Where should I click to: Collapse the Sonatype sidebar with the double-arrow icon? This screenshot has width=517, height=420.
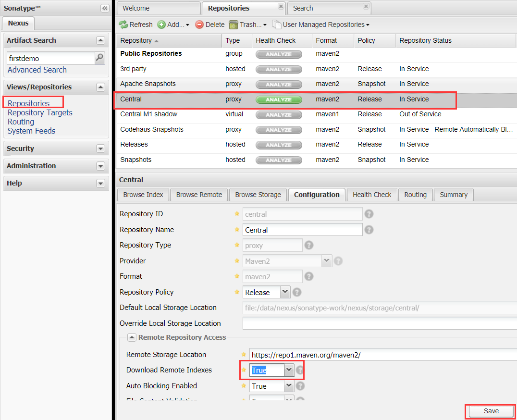point(105,8)
